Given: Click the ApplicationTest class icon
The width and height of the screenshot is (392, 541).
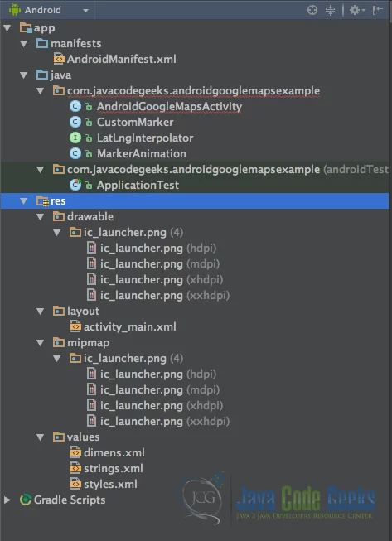Looking at the screenshot, I should pyautogui.click(x=75, y=185).
